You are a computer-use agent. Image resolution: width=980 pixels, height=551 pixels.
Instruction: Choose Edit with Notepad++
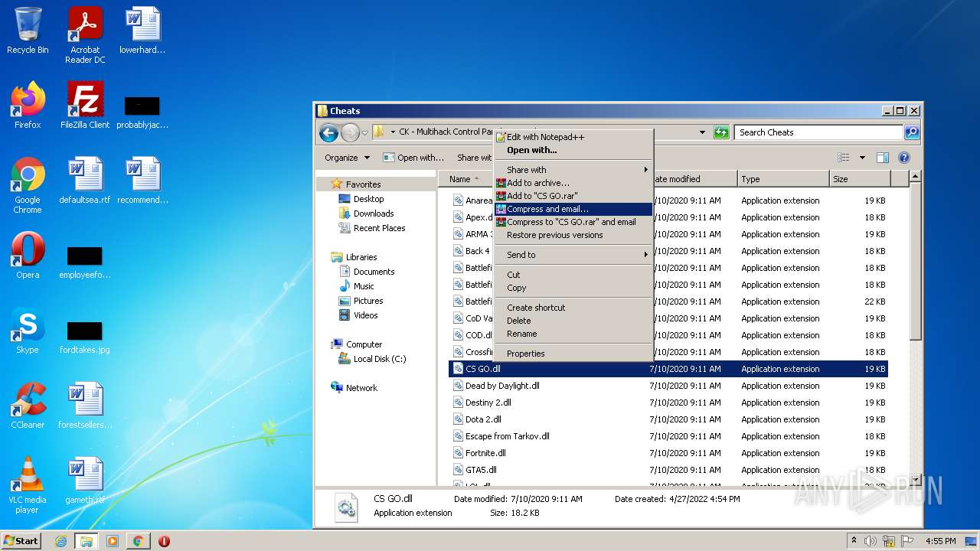573,137
